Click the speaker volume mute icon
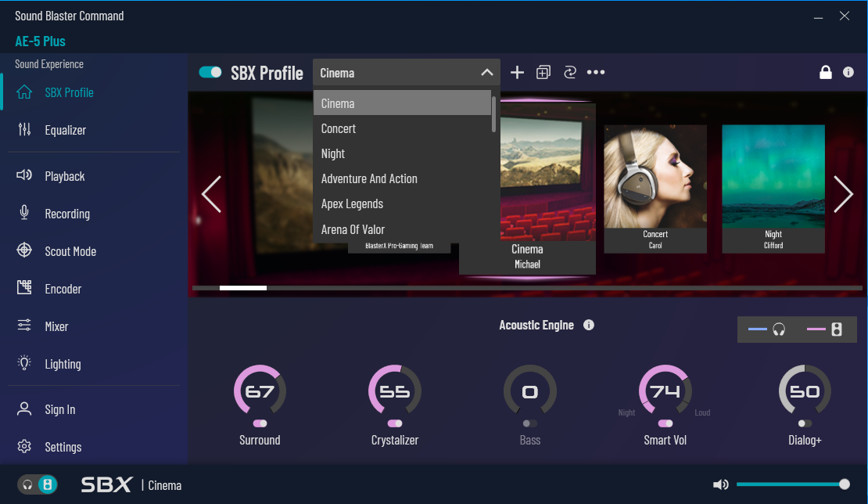The image size is (868, 504). click(x=720, y=485)
